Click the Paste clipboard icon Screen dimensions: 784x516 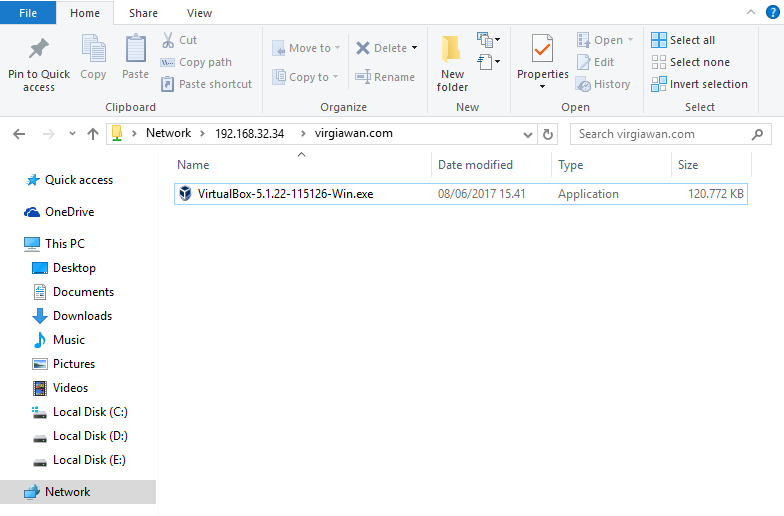tap(136, 48)
